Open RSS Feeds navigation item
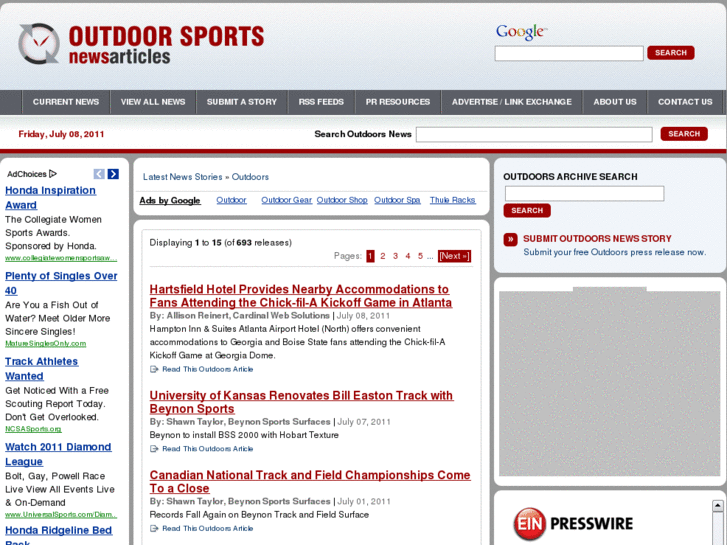Viewport: 727px width, 545px height. 321,102
